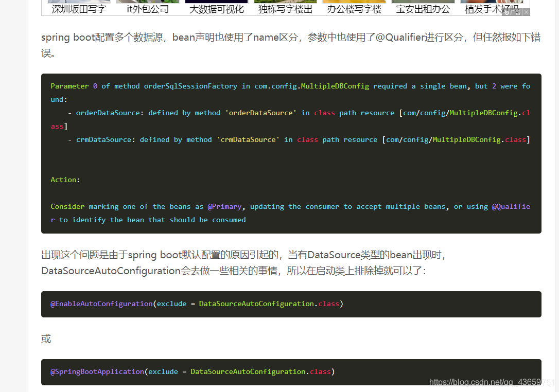Open the 大数据可视化 ad link
This screenshot has height=392, width=559.
[216, 9]
